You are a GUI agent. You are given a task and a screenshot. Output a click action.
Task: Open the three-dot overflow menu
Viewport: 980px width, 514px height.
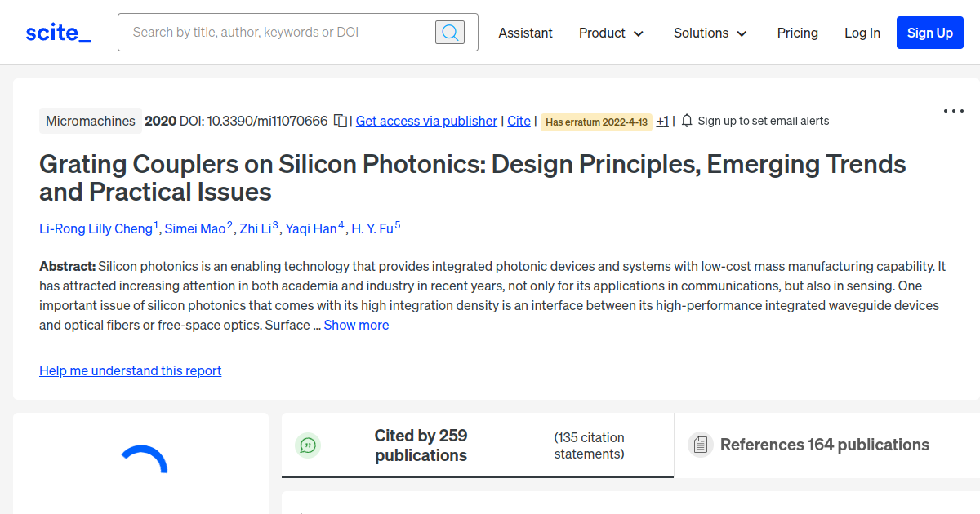[x=953, y=110]
